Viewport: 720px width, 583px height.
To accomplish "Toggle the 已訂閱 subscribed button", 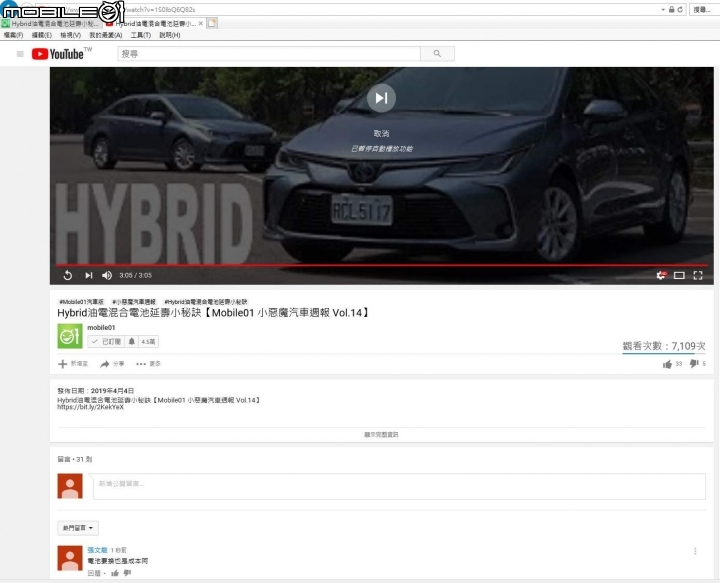I will click(x=106, y=342).
